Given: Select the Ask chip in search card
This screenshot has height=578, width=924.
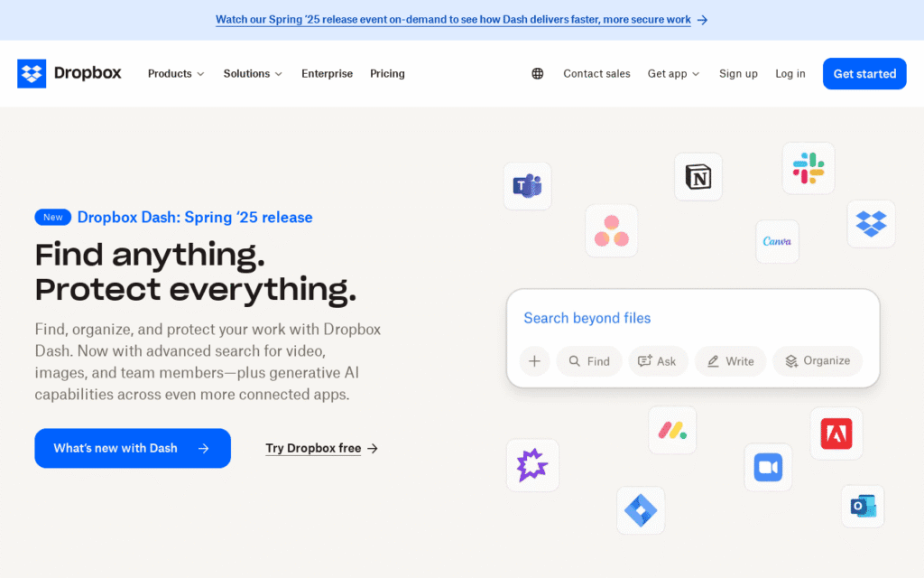Looking at the screenshot, I should click(658, 361).
